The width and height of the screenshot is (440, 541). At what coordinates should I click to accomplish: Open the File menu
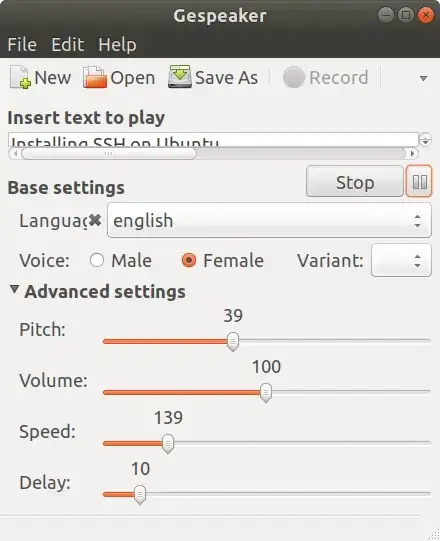coord(22,45)
